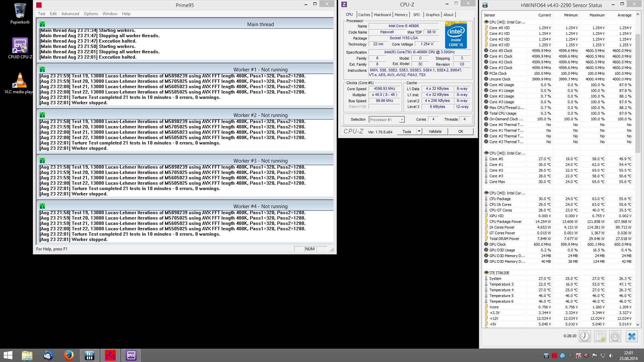This screenshot has height=362, width=644.
Task: Click the Kaspersky tray icon
Action: click(x=579, y=356)
